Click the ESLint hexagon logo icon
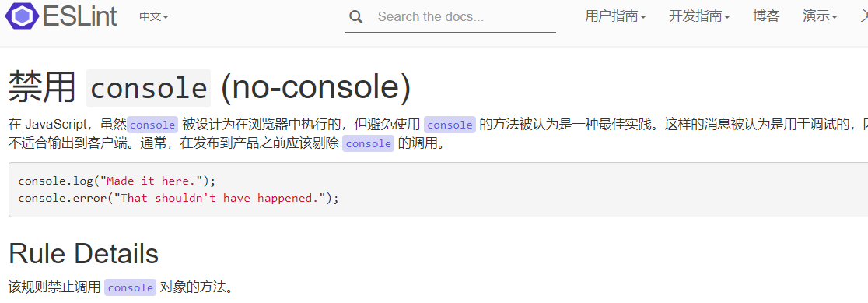Viewport: 868px width, 303px height. point(22,15)
